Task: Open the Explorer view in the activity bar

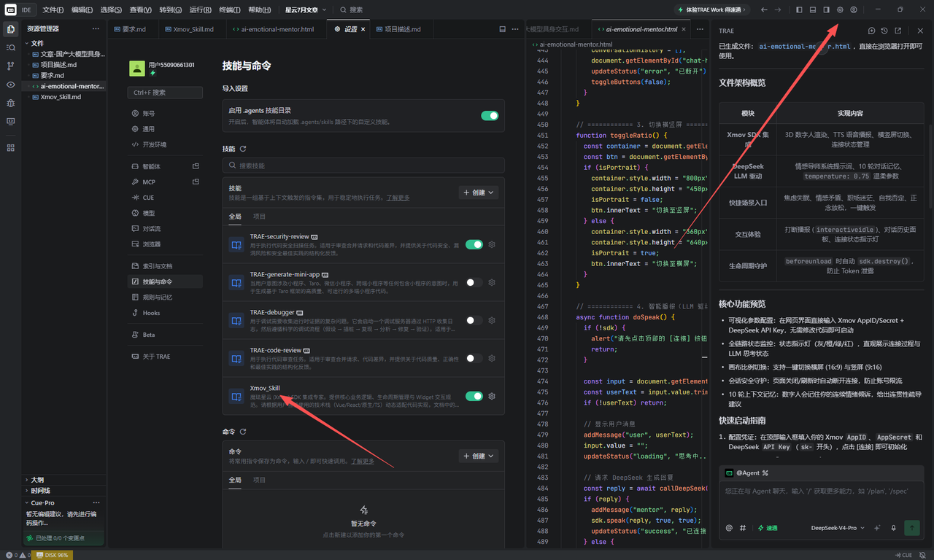Action: (x=10, y=29)
